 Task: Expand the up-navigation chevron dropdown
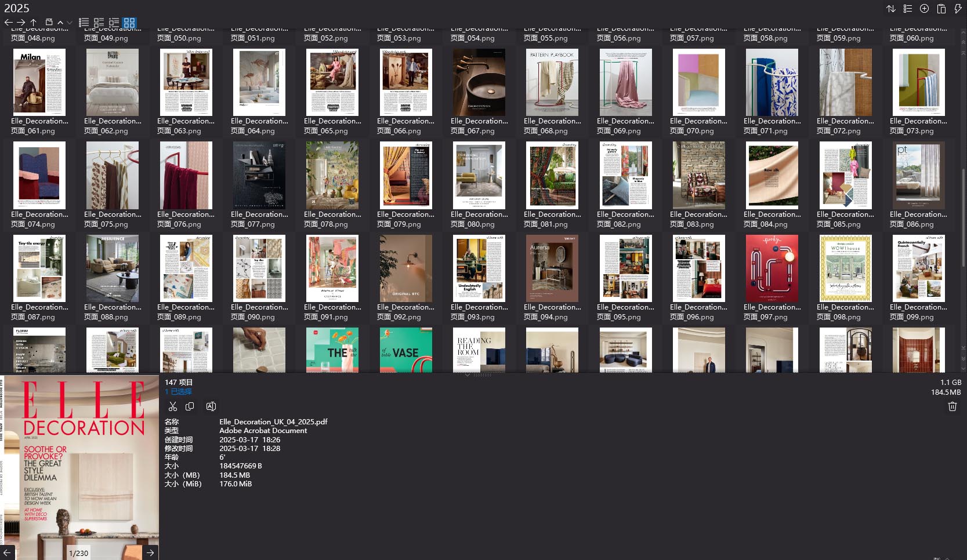click(x=60, y=22)
